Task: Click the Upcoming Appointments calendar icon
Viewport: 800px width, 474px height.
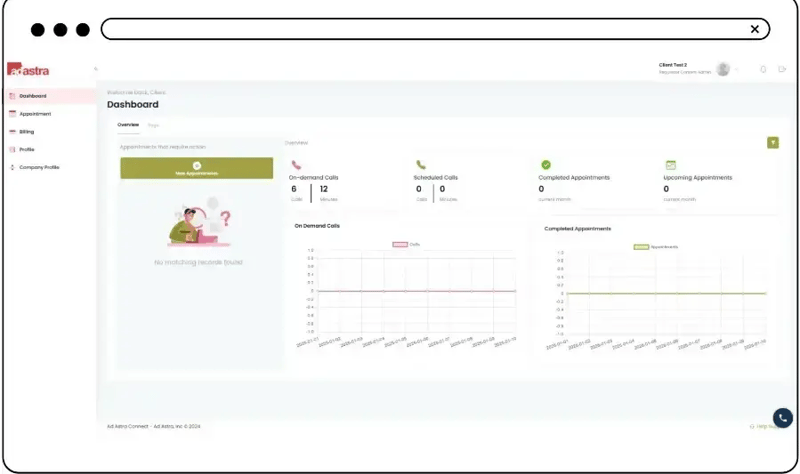Action: (670, 165)
